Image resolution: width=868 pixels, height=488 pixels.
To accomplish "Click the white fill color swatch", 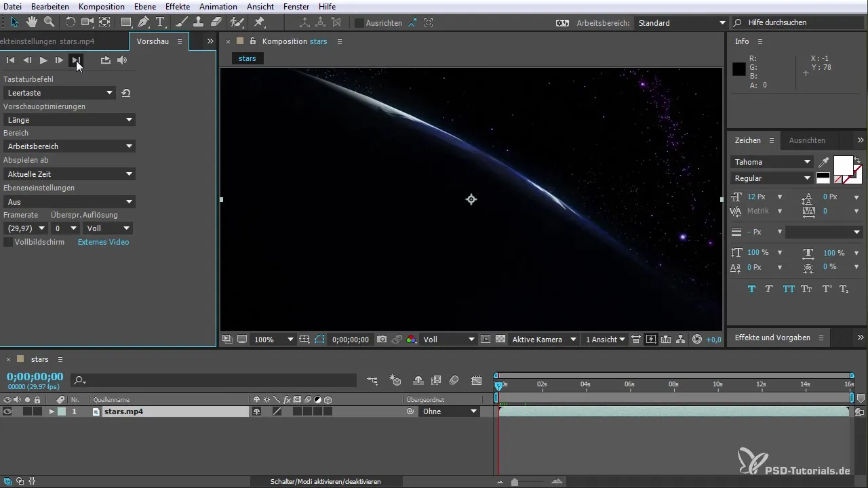I will [842, 165].
